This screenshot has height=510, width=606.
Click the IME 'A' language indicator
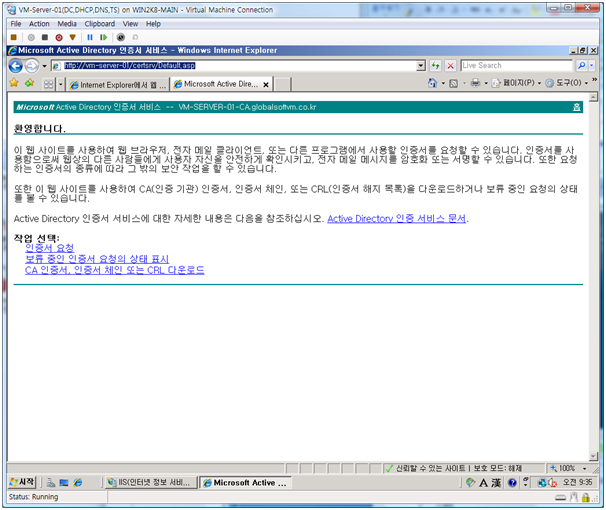[x=483, y=483]
